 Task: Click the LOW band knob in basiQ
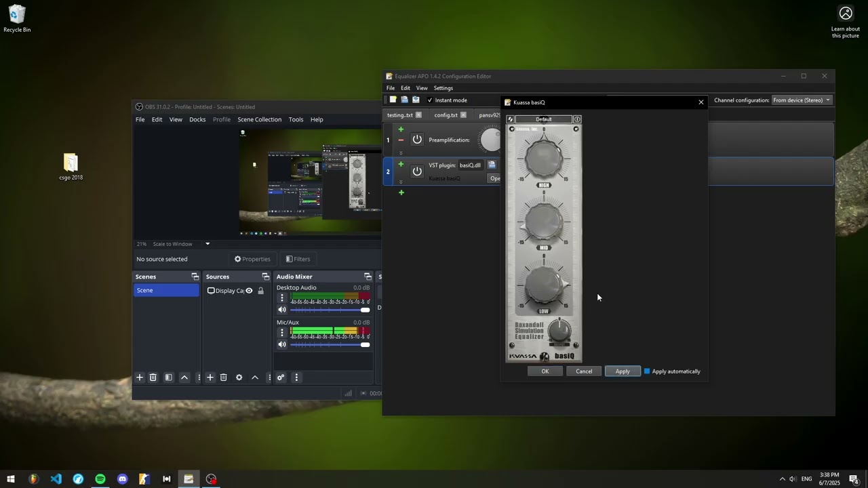coord(544,284)
